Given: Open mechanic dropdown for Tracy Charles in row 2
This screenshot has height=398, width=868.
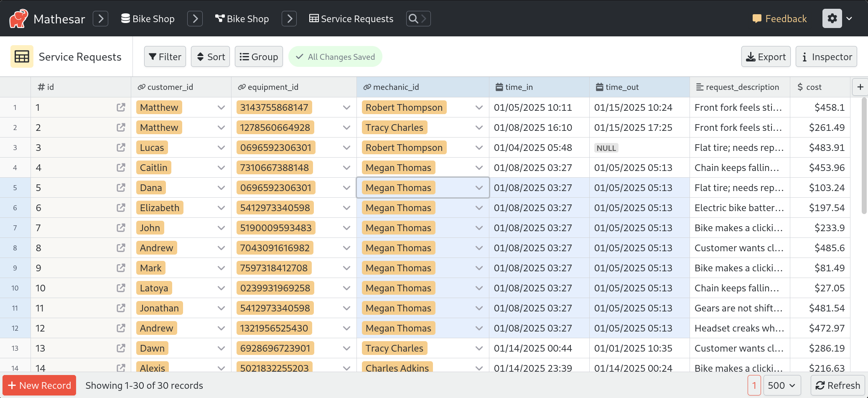Looking at the screenshot, I should coord(479,128).
